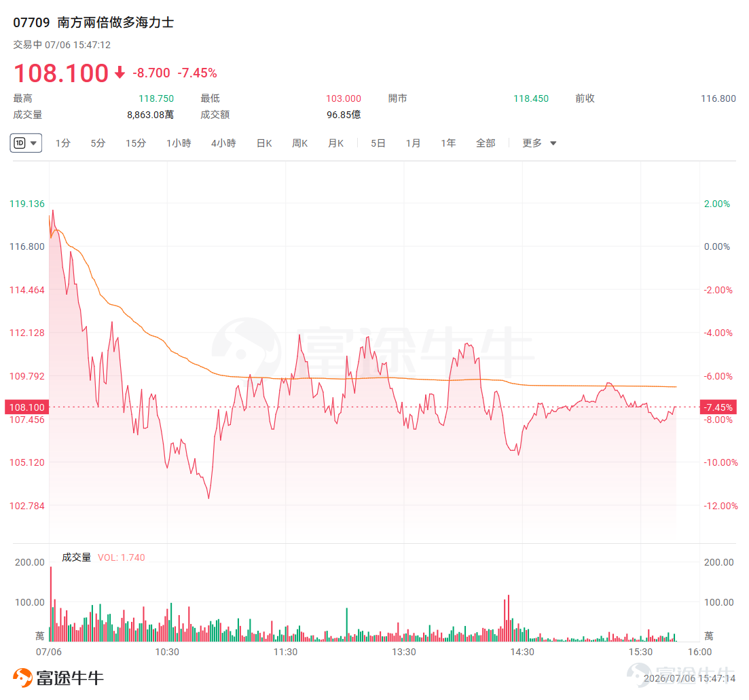Open the 周K weekly chart

pos(300,143)
